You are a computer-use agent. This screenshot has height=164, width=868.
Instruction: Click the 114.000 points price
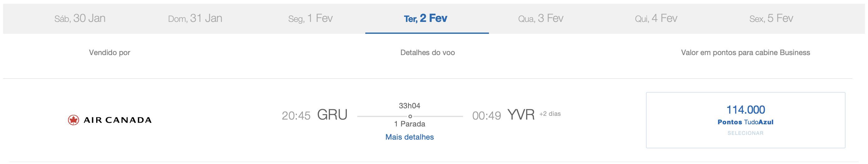(x=745, y=110)
